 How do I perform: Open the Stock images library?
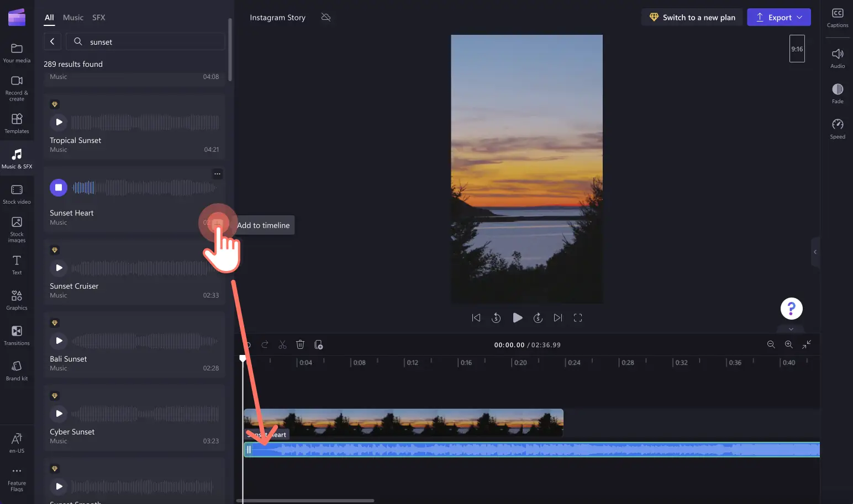coord(17,230)
